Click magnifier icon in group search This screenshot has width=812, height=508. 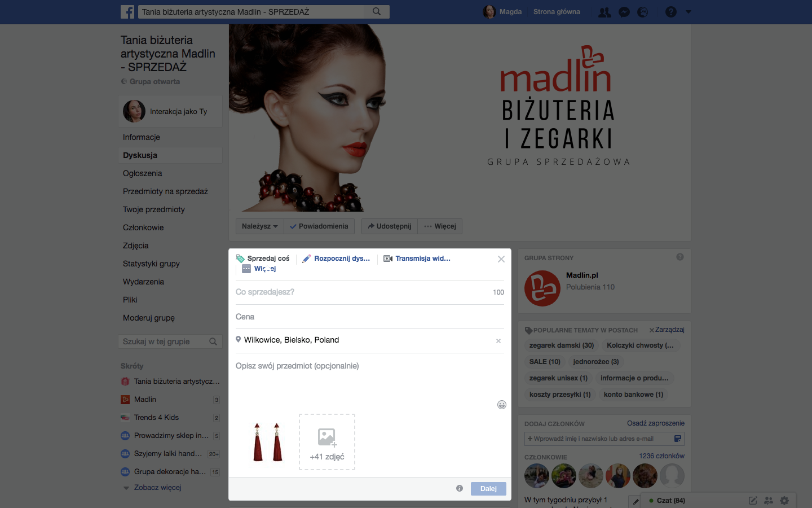click(213, 341)
